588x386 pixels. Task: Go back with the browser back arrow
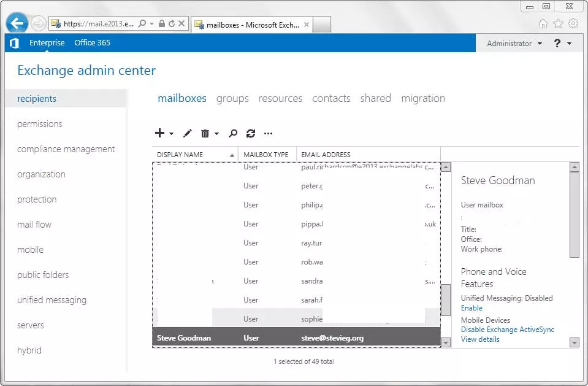[x=17, y=23]
